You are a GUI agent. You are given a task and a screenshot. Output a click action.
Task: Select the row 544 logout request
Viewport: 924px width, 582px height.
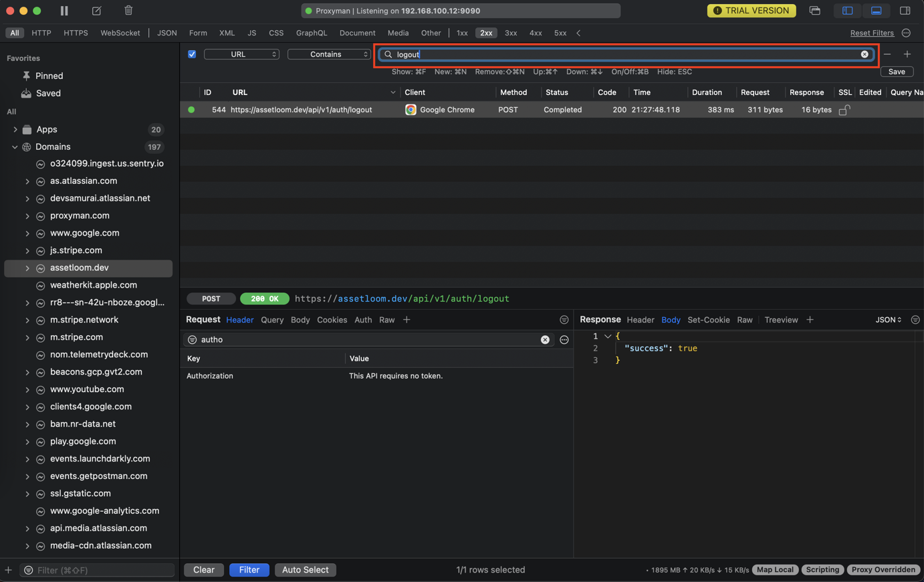552,110
